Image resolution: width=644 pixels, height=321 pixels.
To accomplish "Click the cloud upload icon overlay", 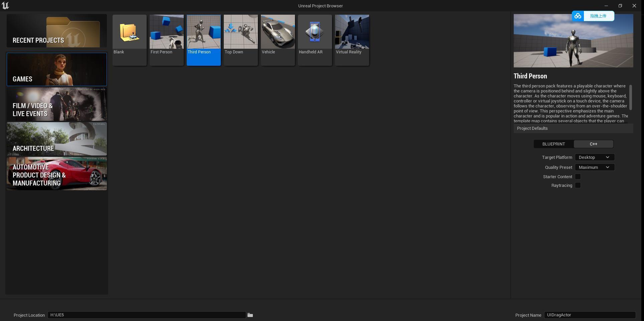I will point(578,16).
